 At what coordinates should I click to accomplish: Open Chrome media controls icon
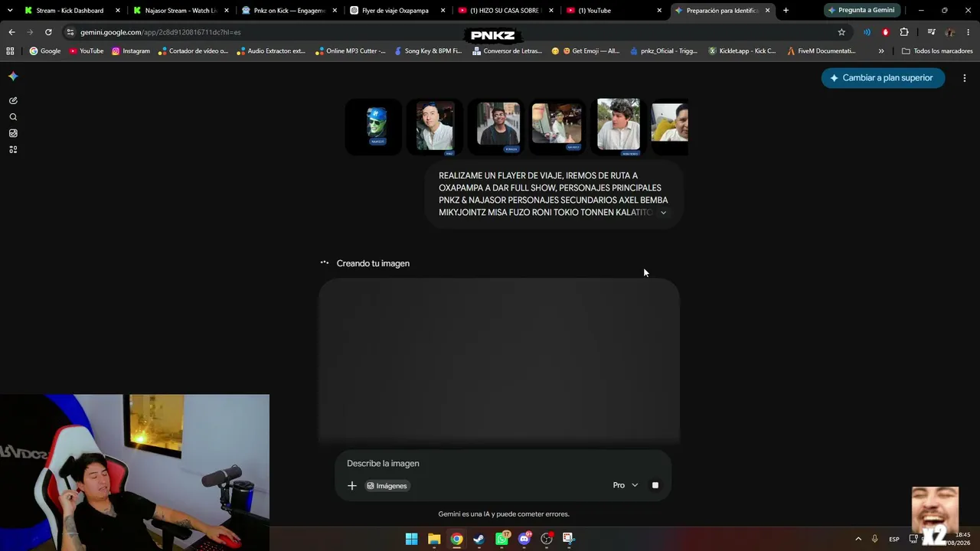coord(931,32)
